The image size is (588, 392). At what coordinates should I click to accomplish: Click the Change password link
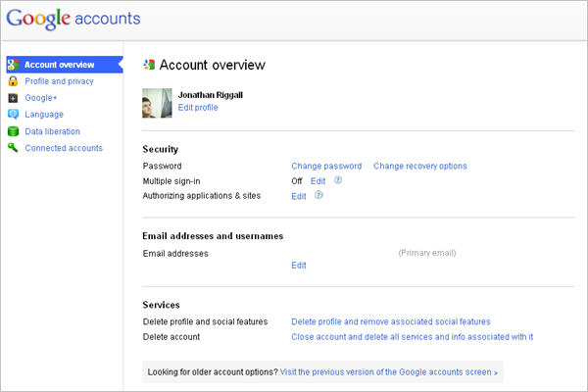326,167
